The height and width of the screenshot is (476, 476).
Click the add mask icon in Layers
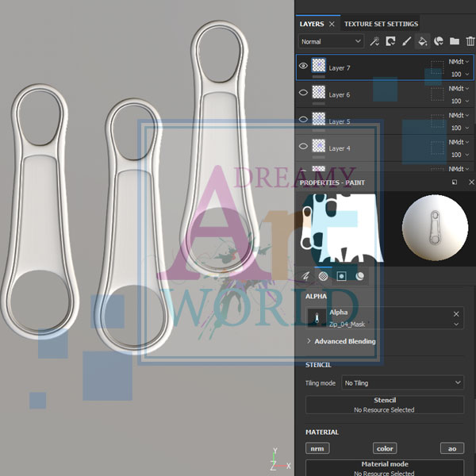(390, 41)
